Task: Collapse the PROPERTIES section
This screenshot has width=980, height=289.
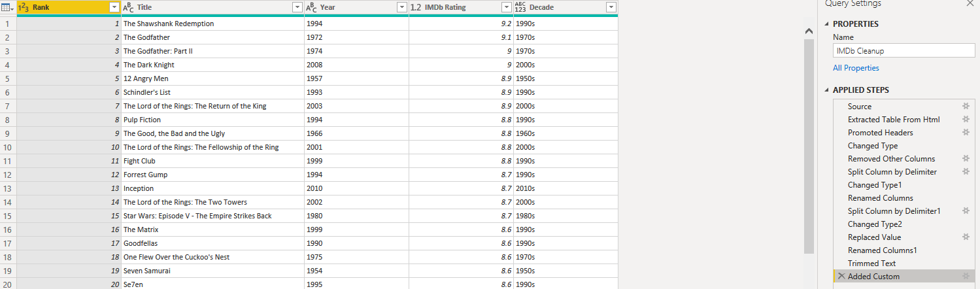Action: click(x=827, y=24)
